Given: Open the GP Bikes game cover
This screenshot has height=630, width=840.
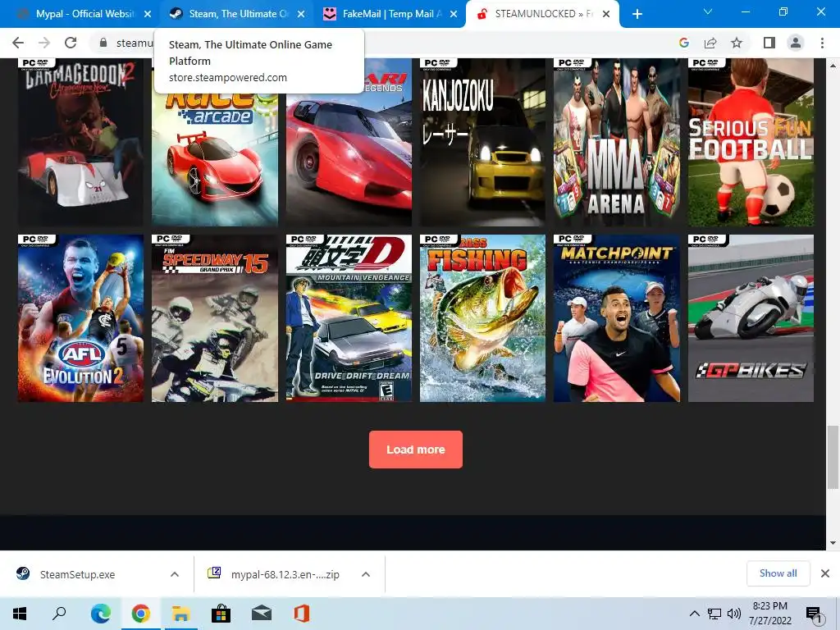Looking at the screenshot, I should coord(751,318).
